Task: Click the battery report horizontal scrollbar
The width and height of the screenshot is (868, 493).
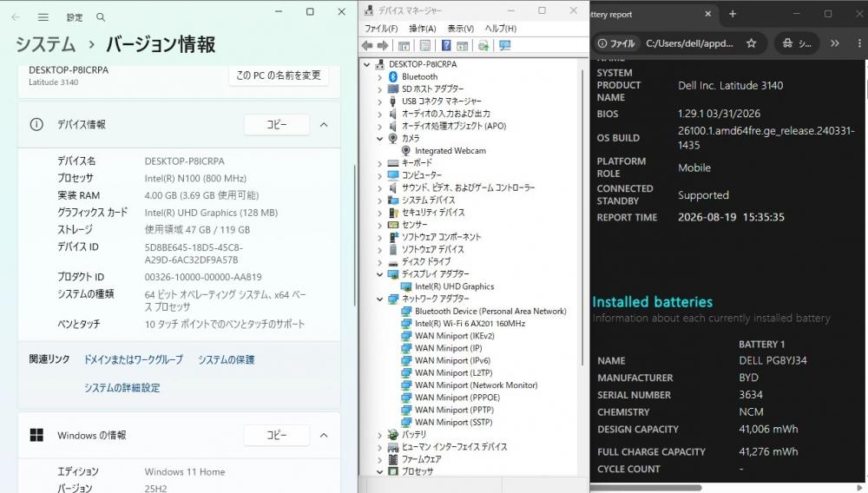Action: pos(646,488)
